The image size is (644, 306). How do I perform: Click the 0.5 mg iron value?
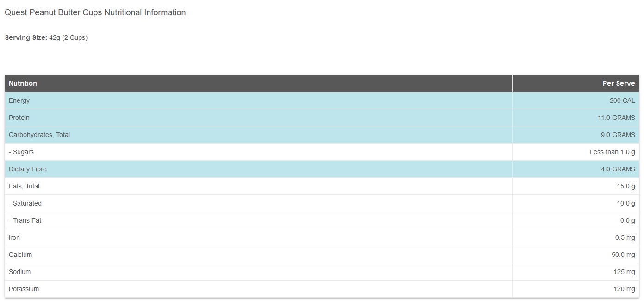click(625, 237)
